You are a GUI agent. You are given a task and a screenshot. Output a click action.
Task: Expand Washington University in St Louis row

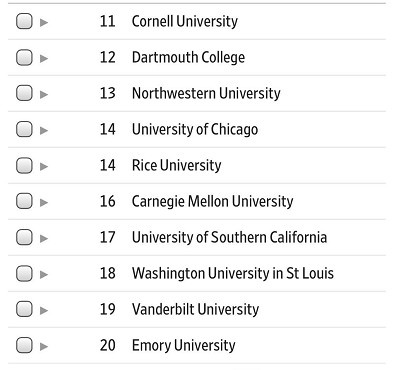click(44, 275)
